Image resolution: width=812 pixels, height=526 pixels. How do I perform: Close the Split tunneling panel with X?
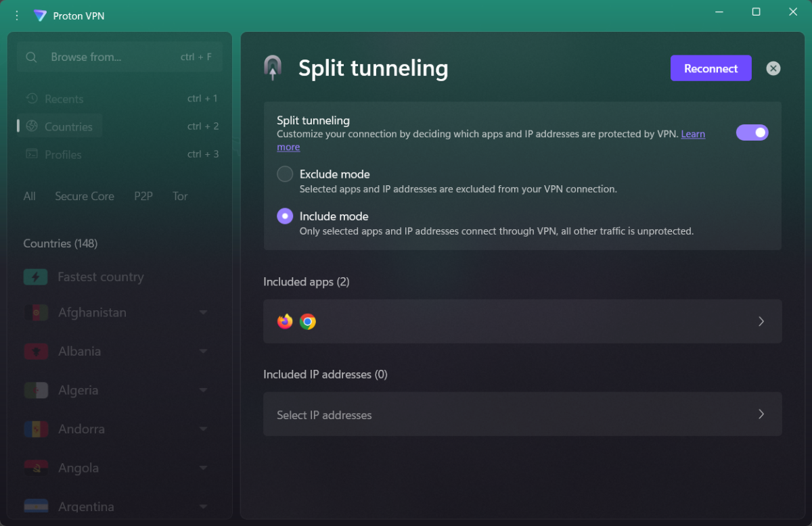coord(773,68)
